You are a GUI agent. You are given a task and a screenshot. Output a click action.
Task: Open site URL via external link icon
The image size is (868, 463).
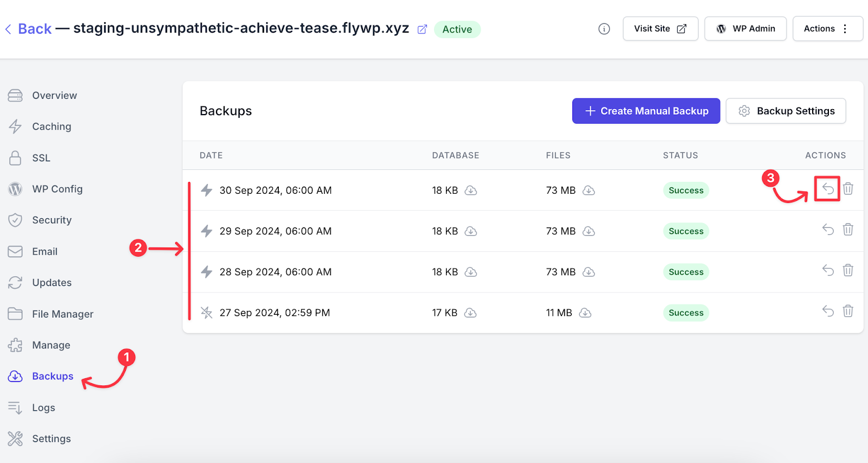click(x=422, y=29)
